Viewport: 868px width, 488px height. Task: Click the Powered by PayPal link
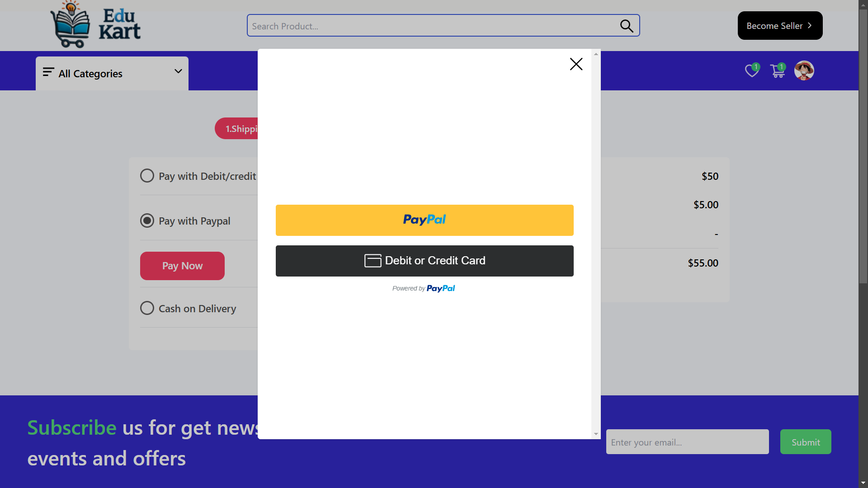click(x=424, y=288)
